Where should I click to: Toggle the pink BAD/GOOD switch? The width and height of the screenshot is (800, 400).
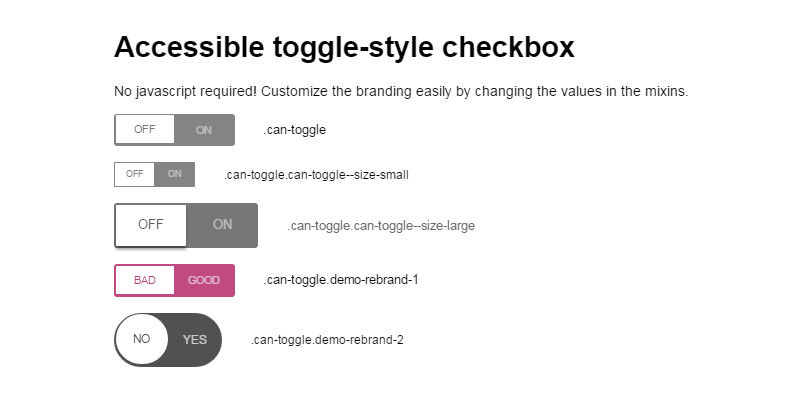[174, 280]
